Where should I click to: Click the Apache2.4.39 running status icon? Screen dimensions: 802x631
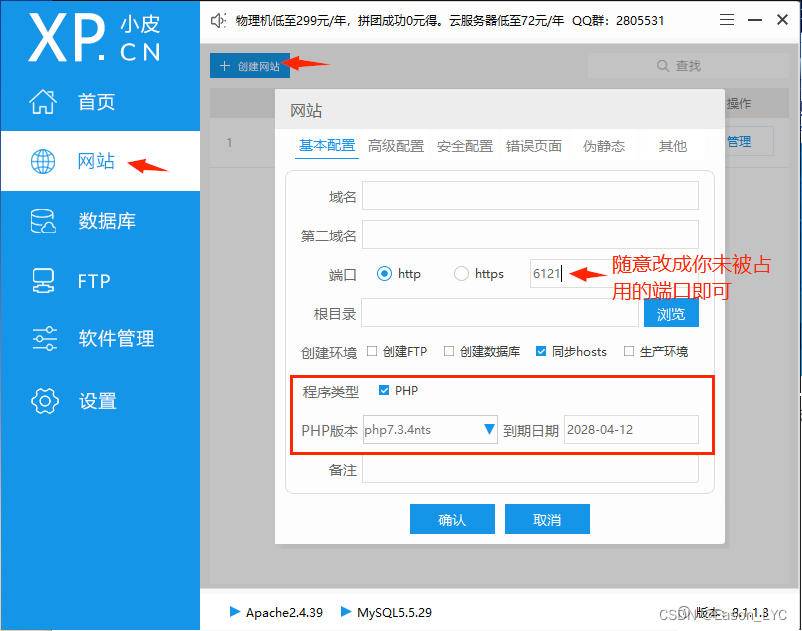235,612
